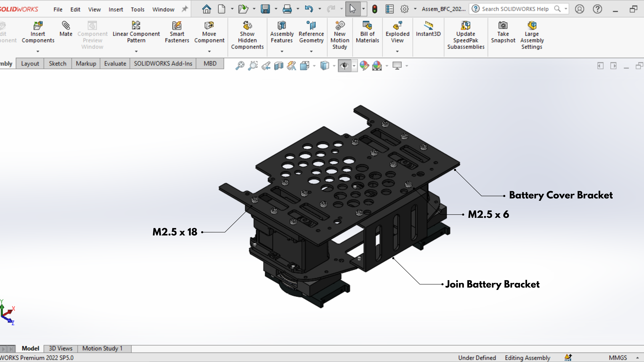This screenshot has width=644, height=362.
Task: Open Hide/Show Items dropdown arrow
Action: click(x=354, y=66)
